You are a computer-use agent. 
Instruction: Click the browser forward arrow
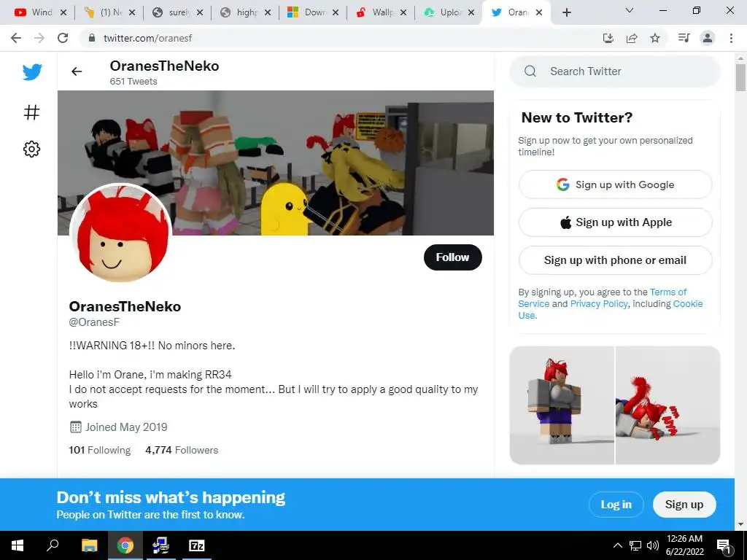pyautogui.click(x=39, y=38)
